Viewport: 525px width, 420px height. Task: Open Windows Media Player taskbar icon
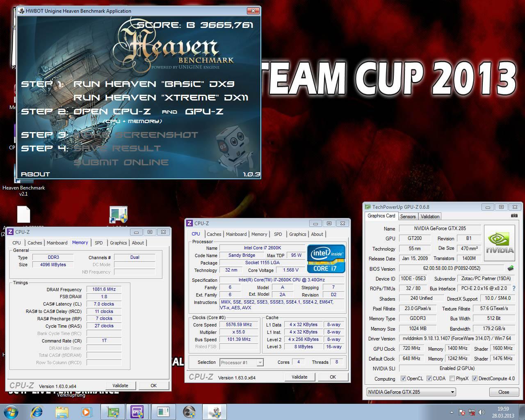pos(87,412)
